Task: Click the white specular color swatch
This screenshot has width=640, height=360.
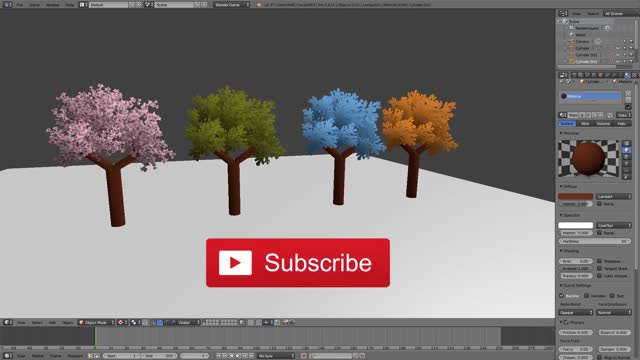Action: tap(576, 225)
